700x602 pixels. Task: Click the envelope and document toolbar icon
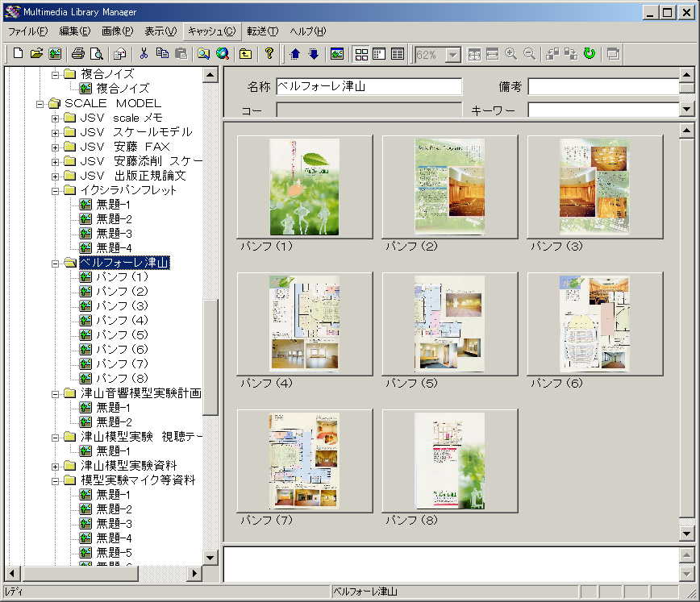tap(119, 54)
